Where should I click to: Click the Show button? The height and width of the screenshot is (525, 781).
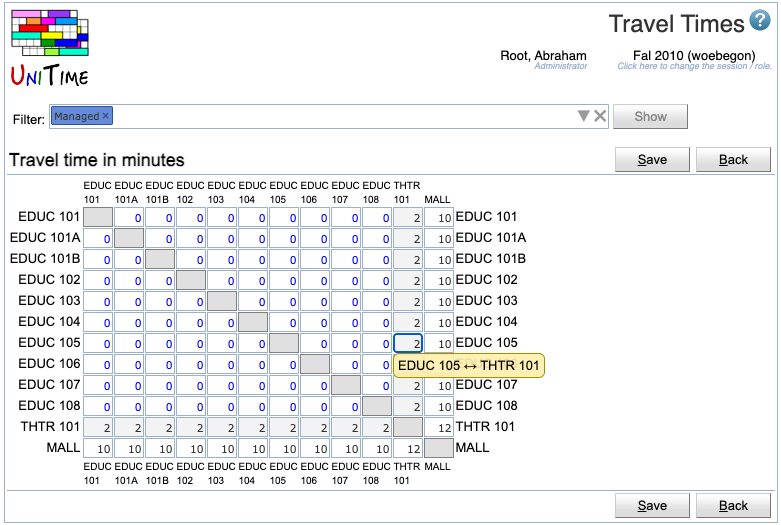click(x=650, y=117)
